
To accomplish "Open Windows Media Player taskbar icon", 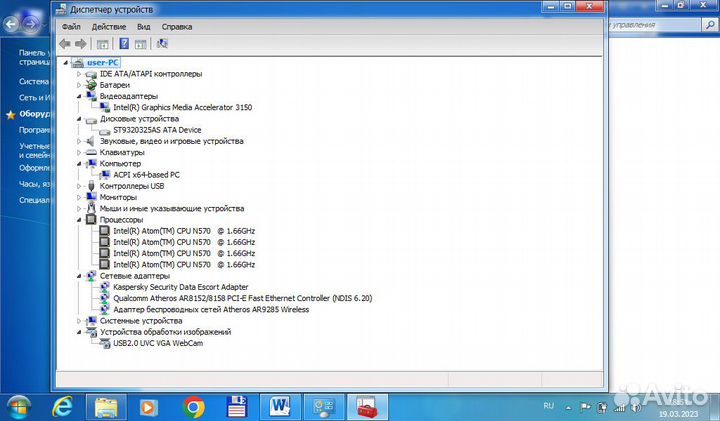I will pos(148,407).
